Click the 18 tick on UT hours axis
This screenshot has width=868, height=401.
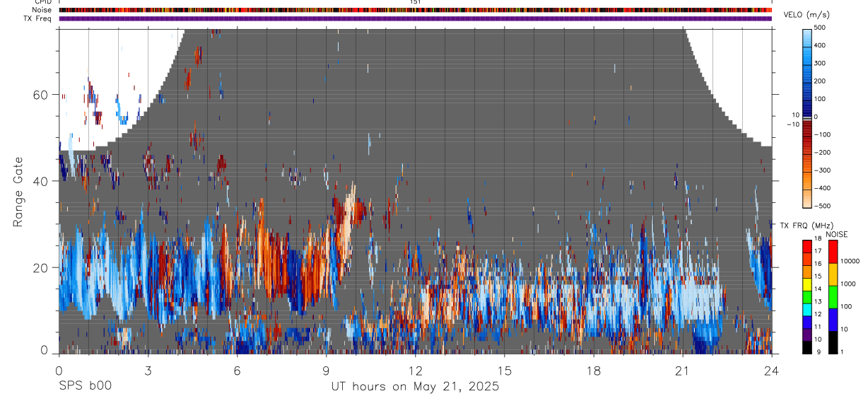click(x=594, y=371)
